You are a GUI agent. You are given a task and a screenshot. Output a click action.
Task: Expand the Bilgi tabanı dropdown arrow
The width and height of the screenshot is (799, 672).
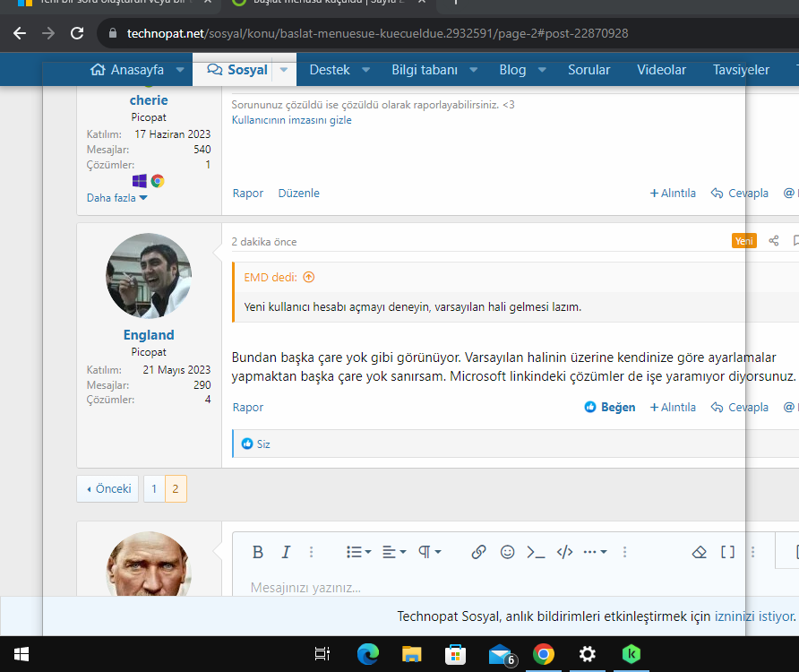(473, 70)
